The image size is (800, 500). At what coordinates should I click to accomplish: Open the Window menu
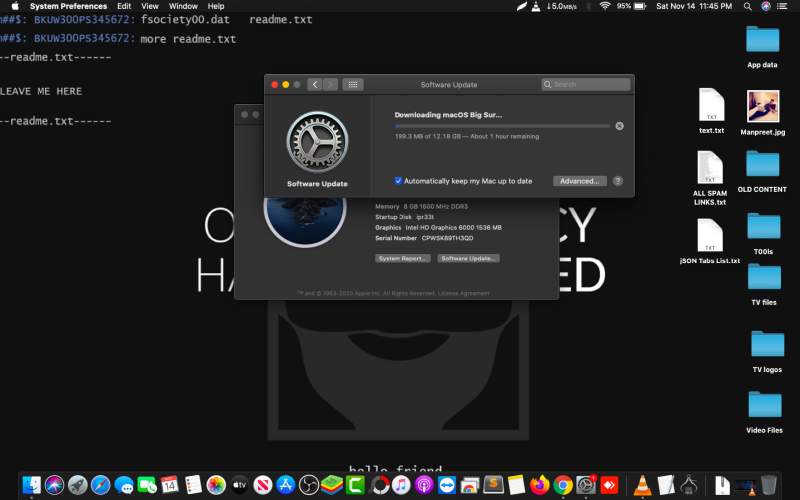183,6
